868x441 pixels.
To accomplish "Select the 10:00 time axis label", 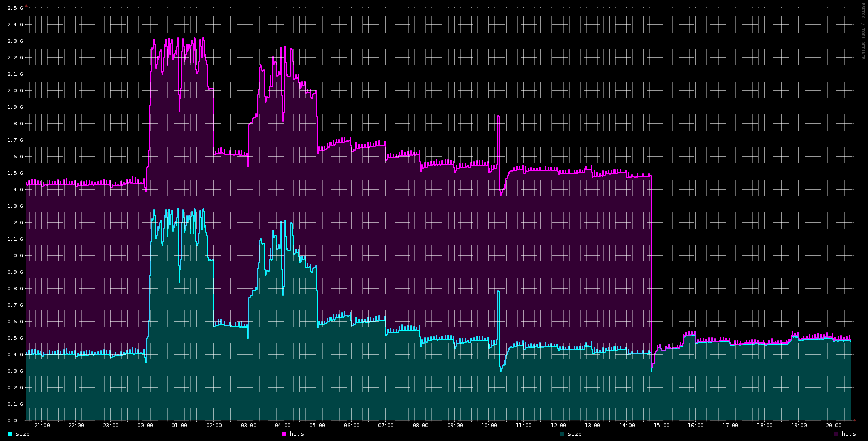I will 489,426.
